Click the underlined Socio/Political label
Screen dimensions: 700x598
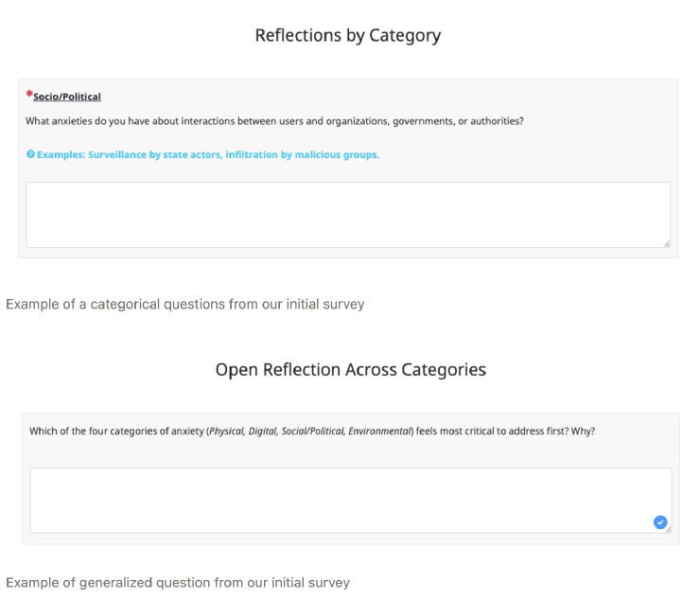[x=67, y=97]
